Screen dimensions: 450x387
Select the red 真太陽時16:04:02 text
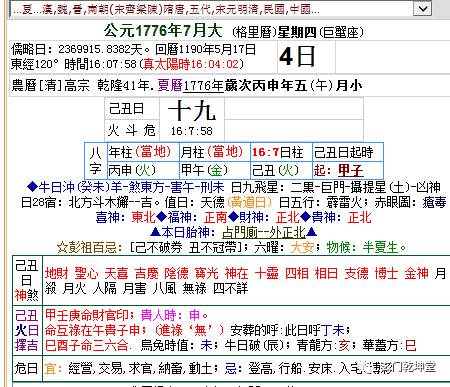coord(191,64)
